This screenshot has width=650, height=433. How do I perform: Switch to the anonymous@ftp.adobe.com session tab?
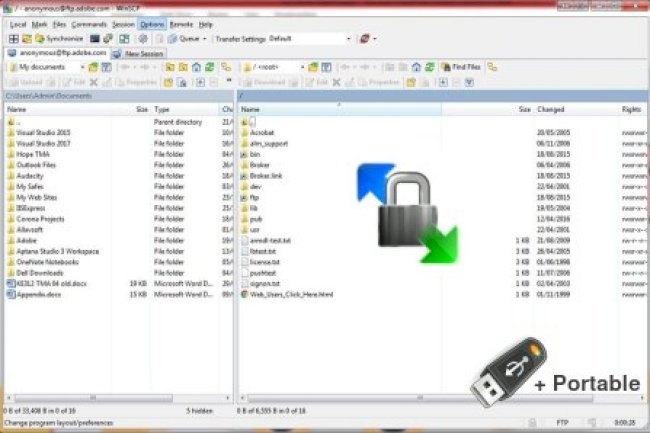pos(57,53)
